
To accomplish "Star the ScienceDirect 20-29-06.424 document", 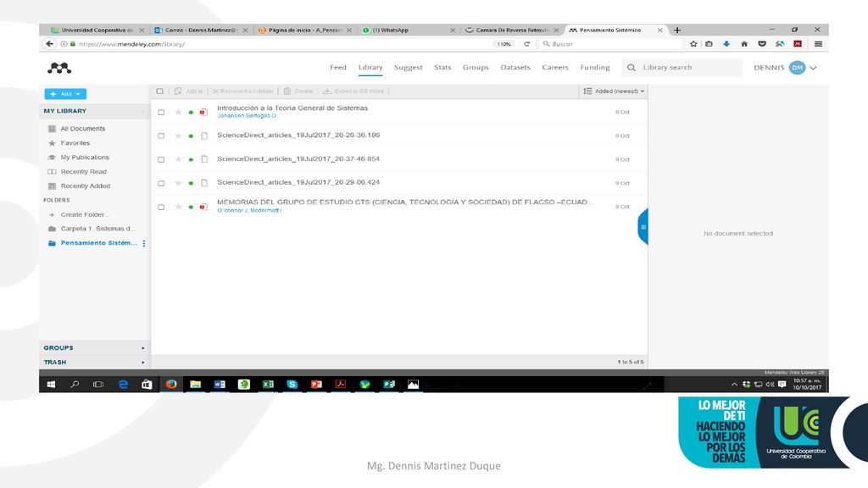I will (178, 183).
